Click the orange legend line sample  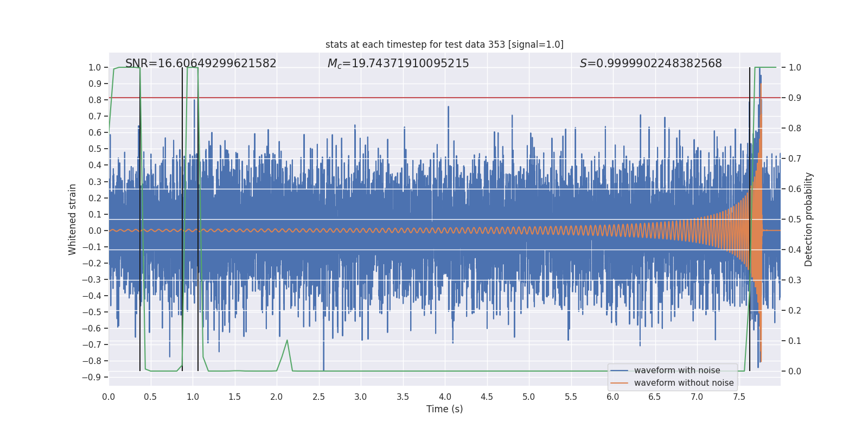pyautogui.click(x=619, y=383)
